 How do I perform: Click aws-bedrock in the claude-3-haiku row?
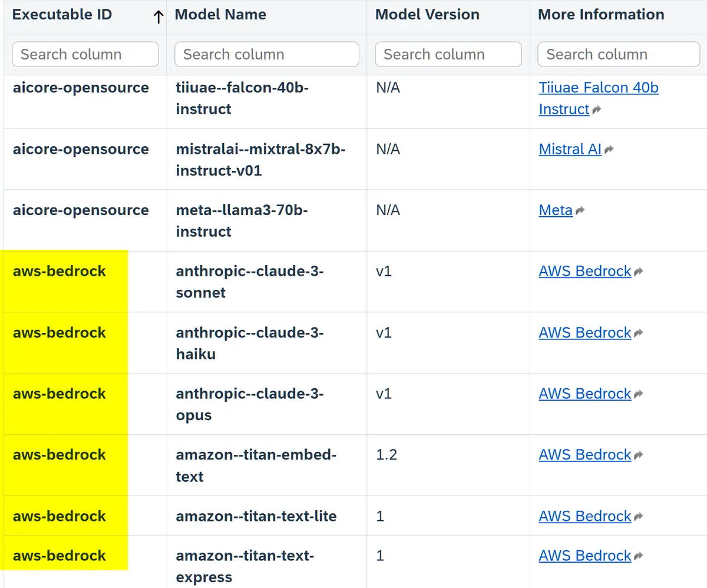tap(60, 332)
